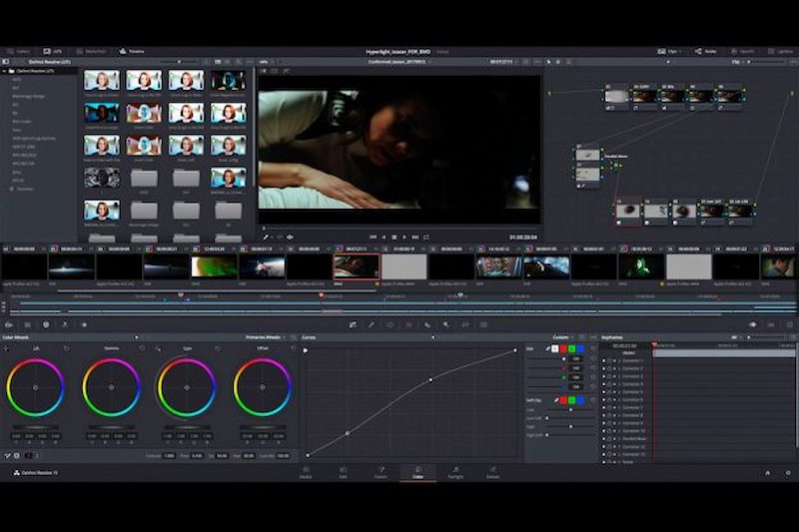Enable the red curve channel button
This screenshot has height=532, width=799.
click(x=563, y=348)
